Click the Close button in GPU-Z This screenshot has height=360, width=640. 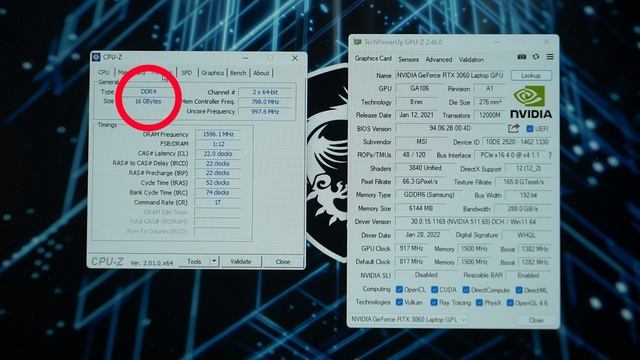coord(536,320)
